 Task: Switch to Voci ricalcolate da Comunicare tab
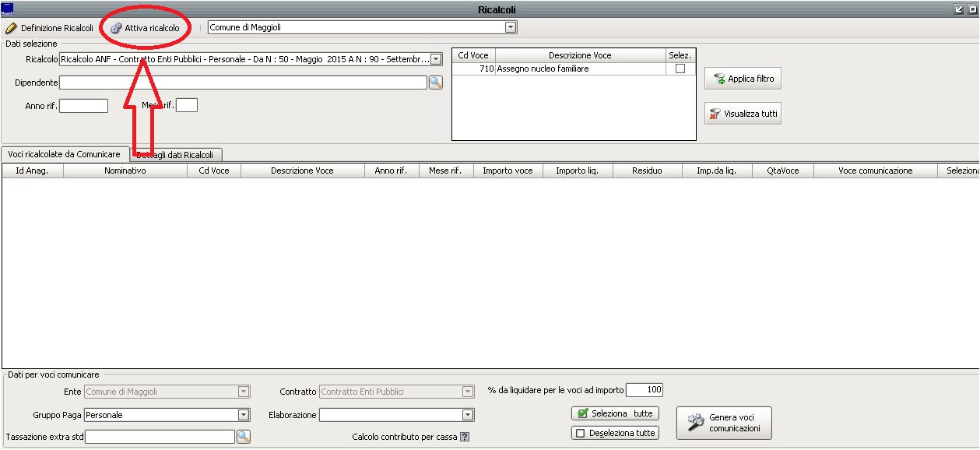click(x=65, y=154)
